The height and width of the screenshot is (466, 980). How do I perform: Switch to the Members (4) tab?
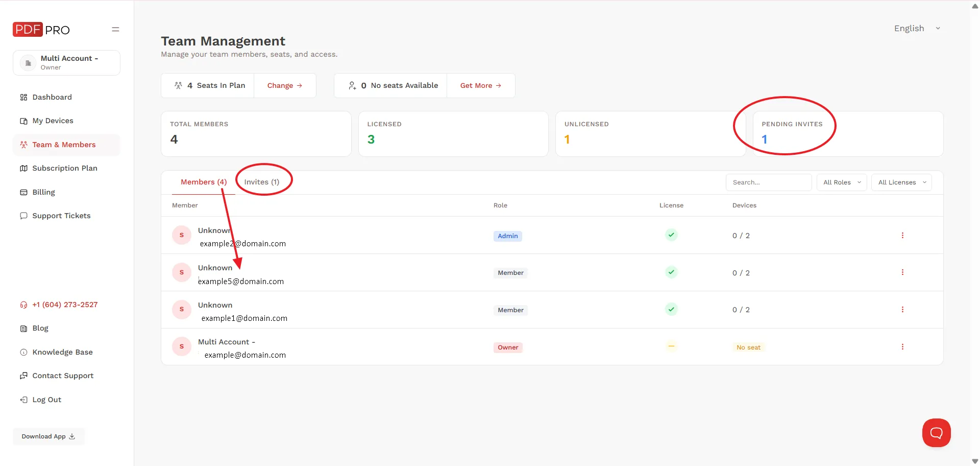pyautogui.click(x=204, y=182)
